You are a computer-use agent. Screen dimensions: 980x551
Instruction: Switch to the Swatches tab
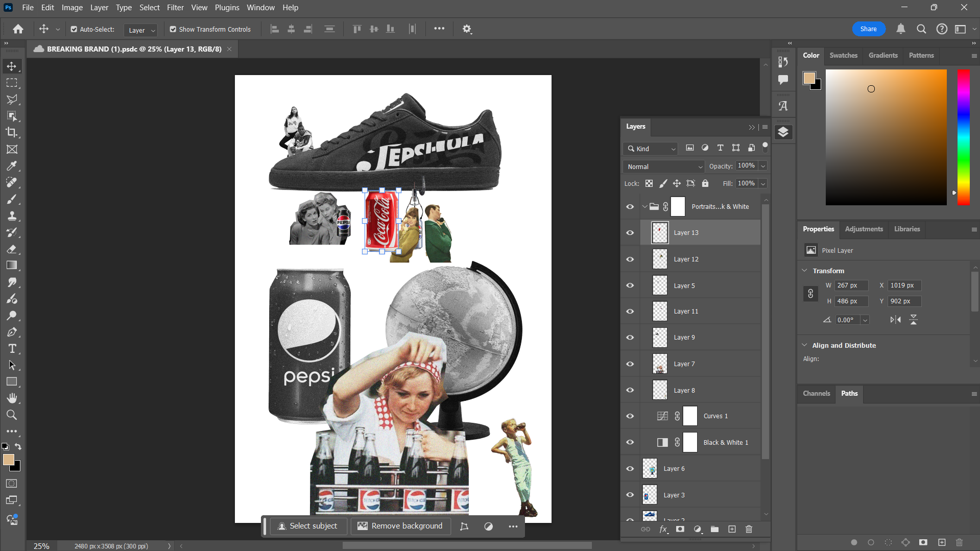(843, 55)
